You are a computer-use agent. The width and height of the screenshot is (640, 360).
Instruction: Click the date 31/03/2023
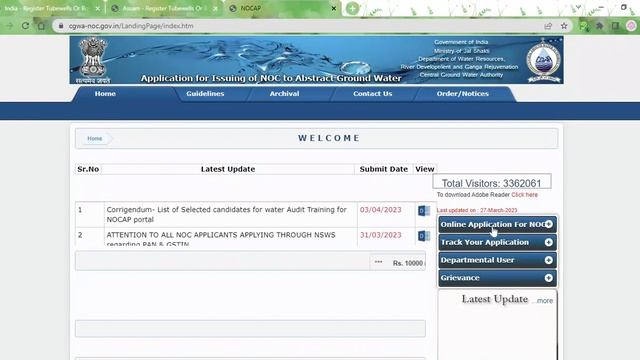point(380,235)
